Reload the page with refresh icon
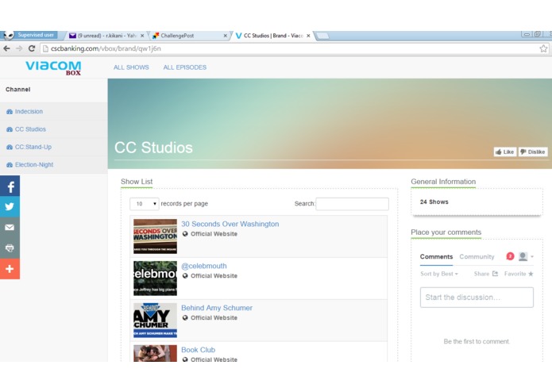This screenshot has height=392, width=552. (x=32, y=48)
